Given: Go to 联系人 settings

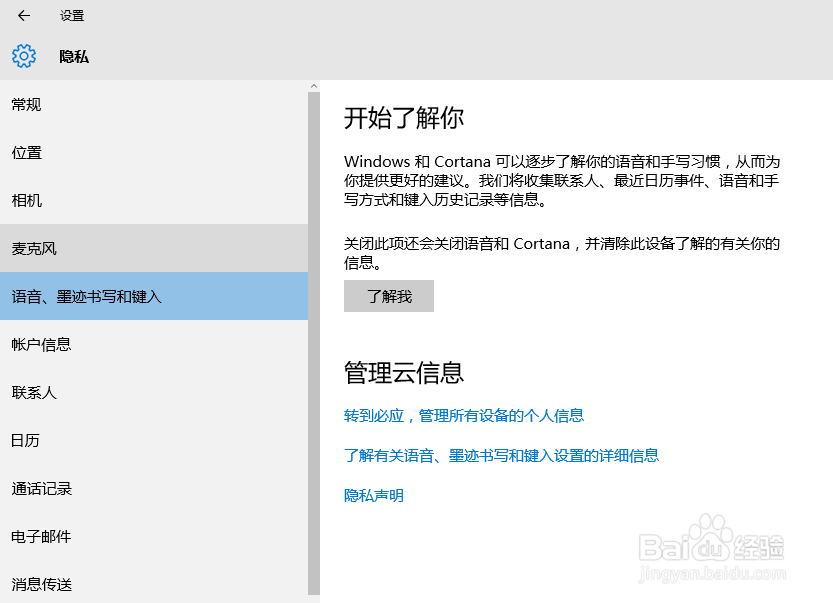Looking at the screenshot, I should point(154,392).
